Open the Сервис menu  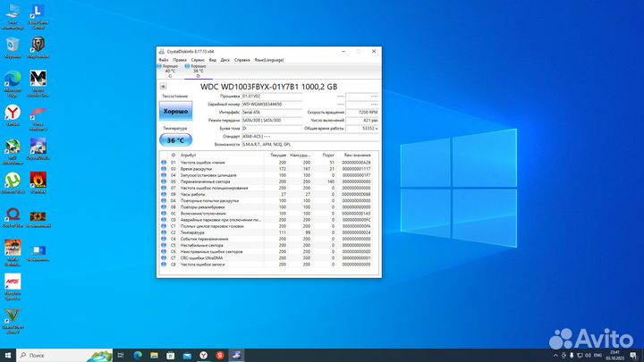(x=198, y=60)
